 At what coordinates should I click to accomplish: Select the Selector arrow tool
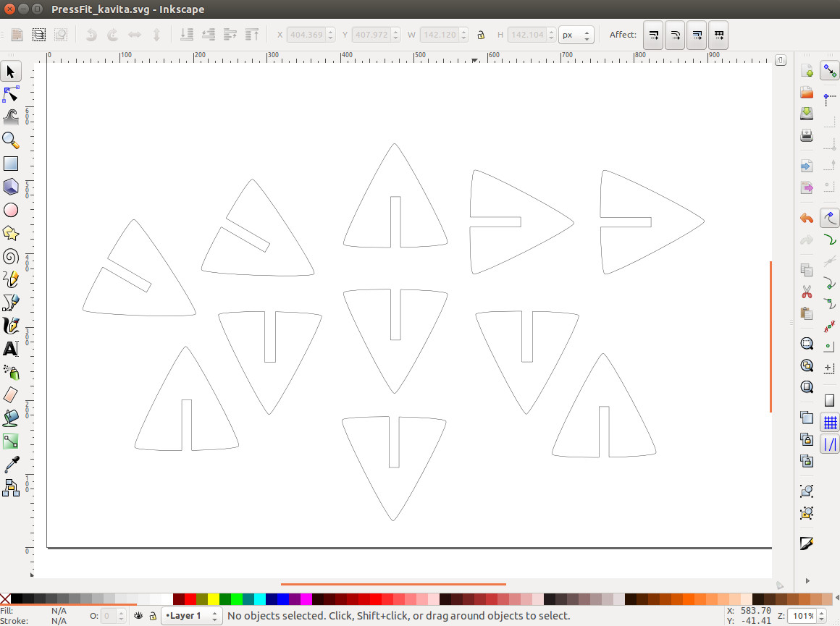(11, 72)
